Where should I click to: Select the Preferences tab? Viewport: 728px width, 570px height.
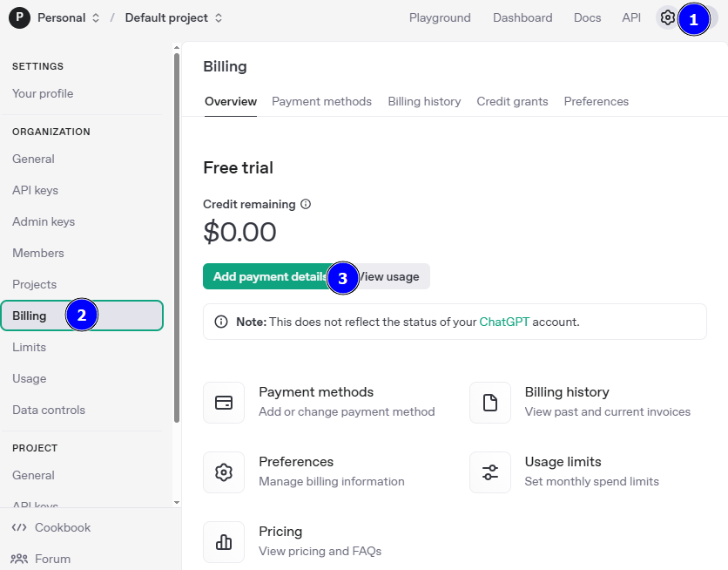click(x=597, y=101)
